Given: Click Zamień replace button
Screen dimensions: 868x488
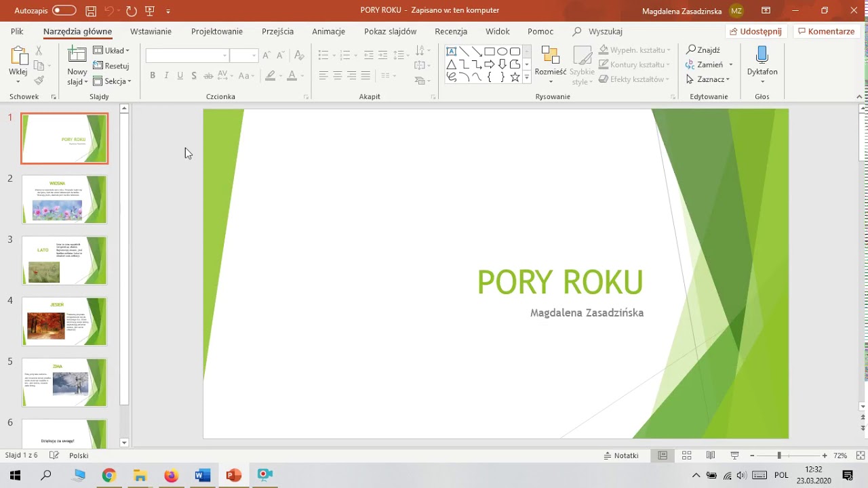Looking at the screenshot, I should click(709, 65).
